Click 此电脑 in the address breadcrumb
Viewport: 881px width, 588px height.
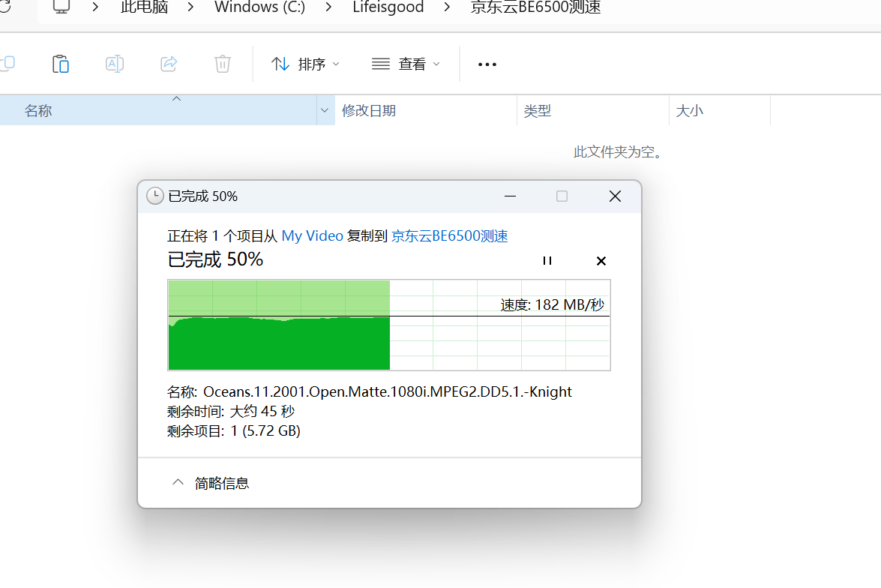[x=145, y=7]
